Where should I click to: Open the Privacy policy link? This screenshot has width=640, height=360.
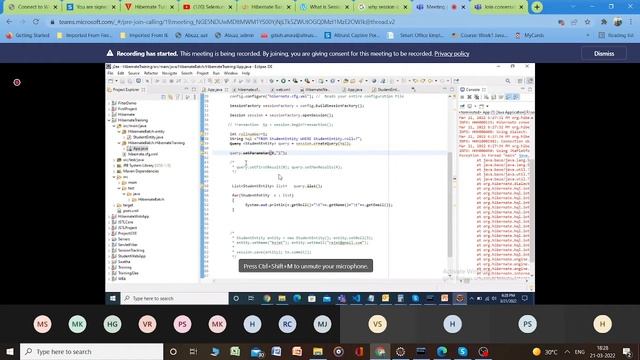(451, 53)
